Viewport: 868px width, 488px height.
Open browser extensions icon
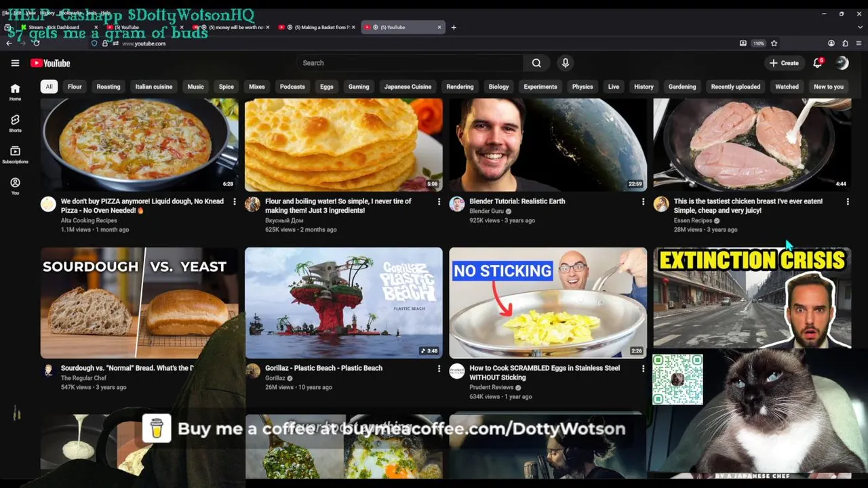point(845,43)
